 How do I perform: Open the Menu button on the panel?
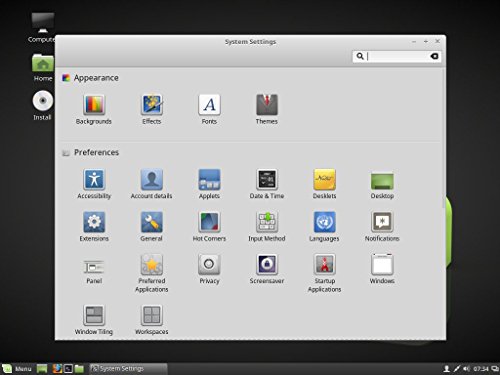(17, 369)
